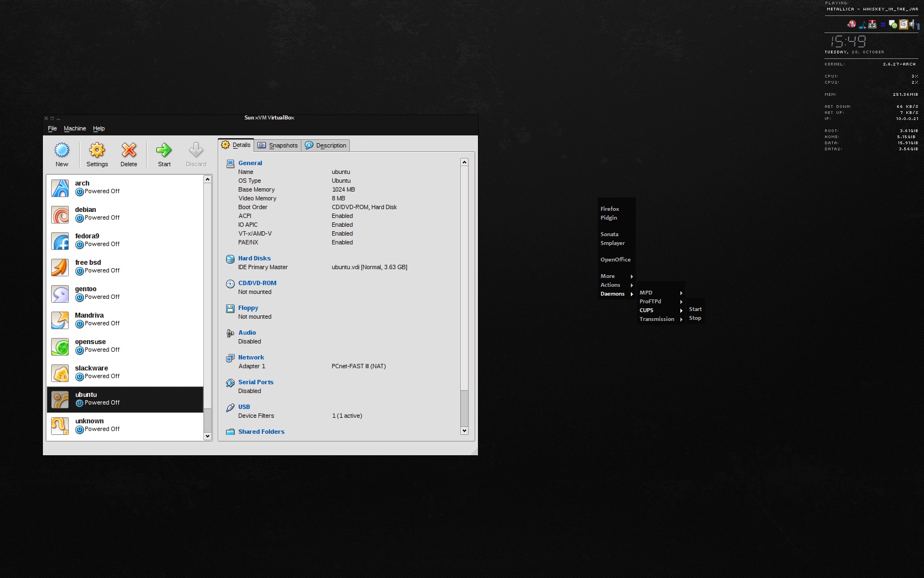Launch OpenOffice from the desktop menu
Viewport: 924px width, 578px height.
point(615,260)
